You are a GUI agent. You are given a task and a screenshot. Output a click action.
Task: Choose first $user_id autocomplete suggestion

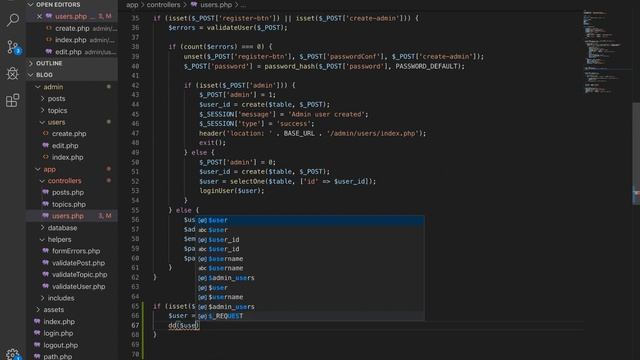(x=310, y=240)
